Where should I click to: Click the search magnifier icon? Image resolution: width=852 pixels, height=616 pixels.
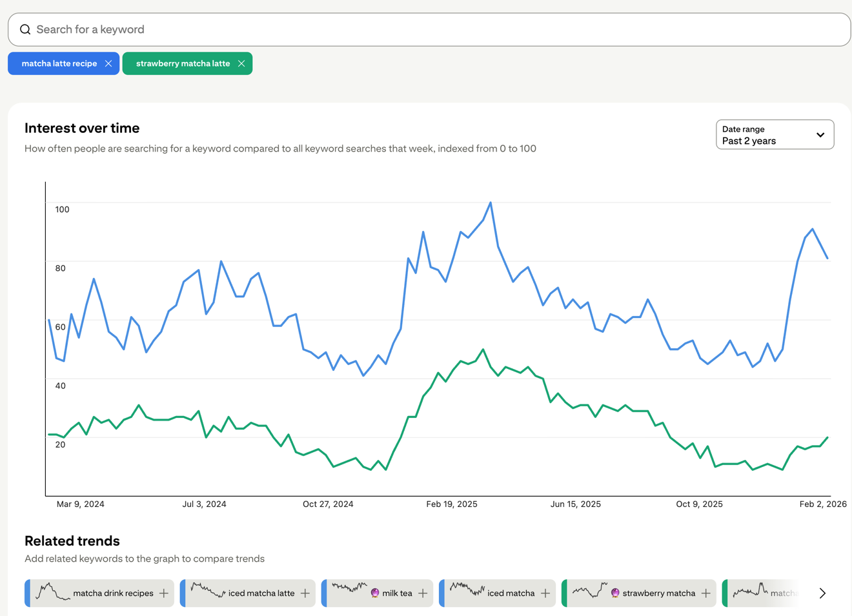tap(25, 30)
